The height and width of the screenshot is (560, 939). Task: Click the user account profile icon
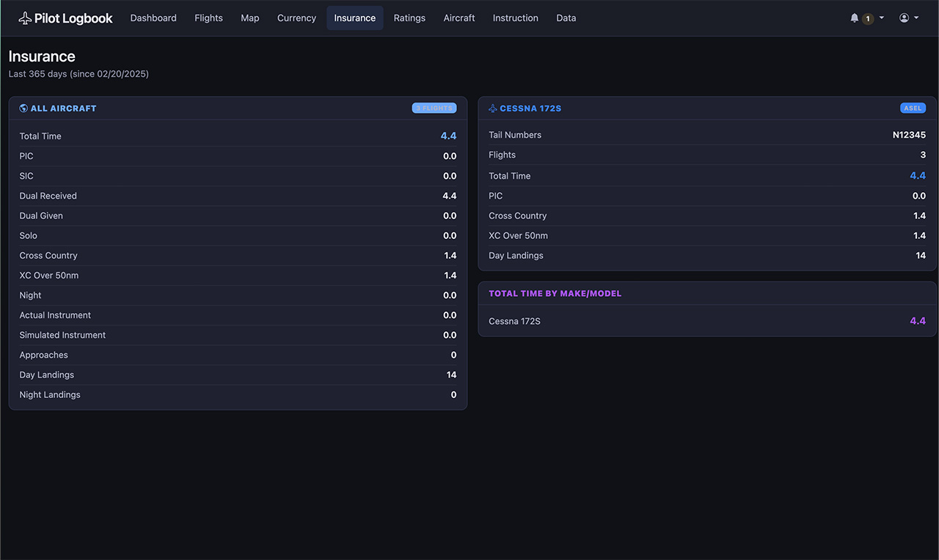coord(904,18)
